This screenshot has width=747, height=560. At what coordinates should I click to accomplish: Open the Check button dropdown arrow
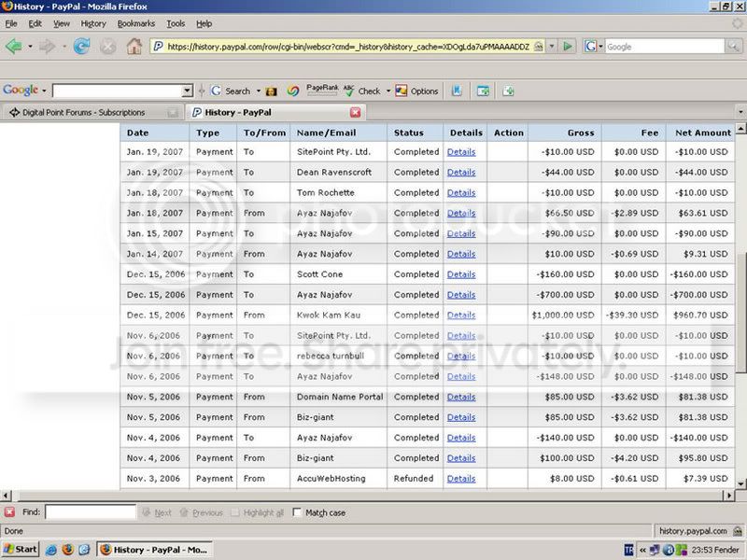click(388, 91)
